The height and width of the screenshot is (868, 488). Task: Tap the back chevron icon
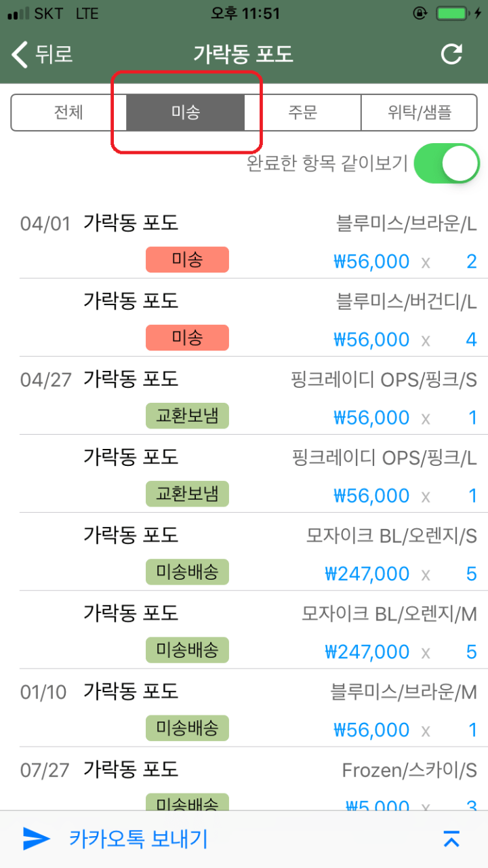20,54
